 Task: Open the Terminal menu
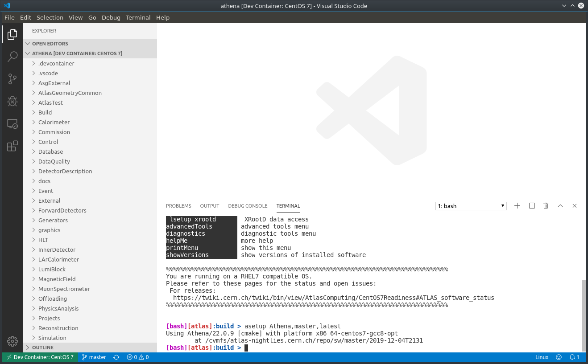click(x=138, y=17)
